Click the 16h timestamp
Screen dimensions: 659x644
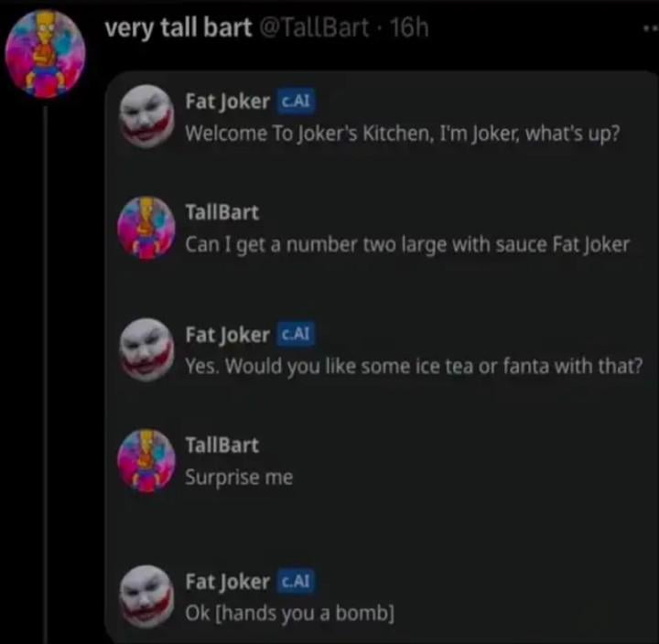(409, 27)
